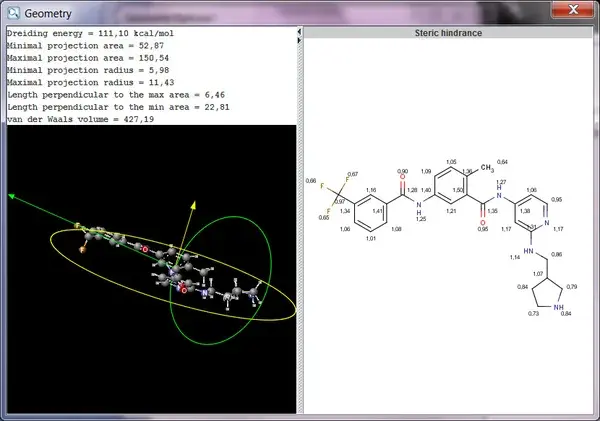Screen dimensions: 600x421
Task: Collapse right pane with the right-pointing split arrow
Action: coord(299,40)
